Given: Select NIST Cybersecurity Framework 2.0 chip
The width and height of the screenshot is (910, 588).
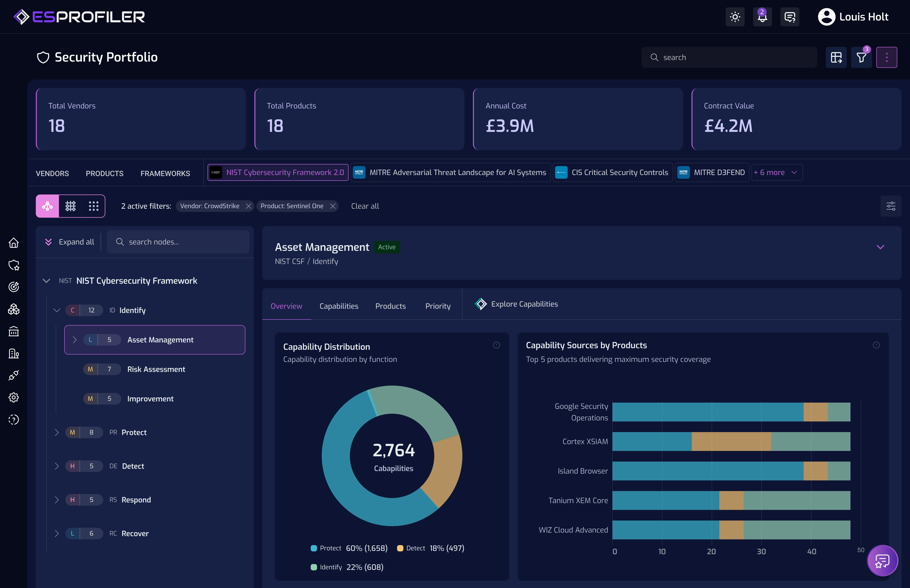Looking at the screenshot, I should coord(278,173).
